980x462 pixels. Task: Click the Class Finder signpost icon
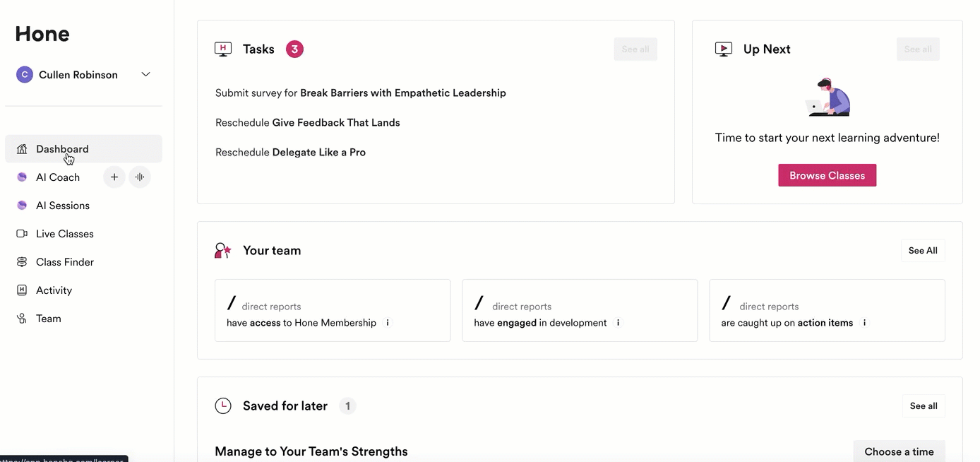click(22, 262)
